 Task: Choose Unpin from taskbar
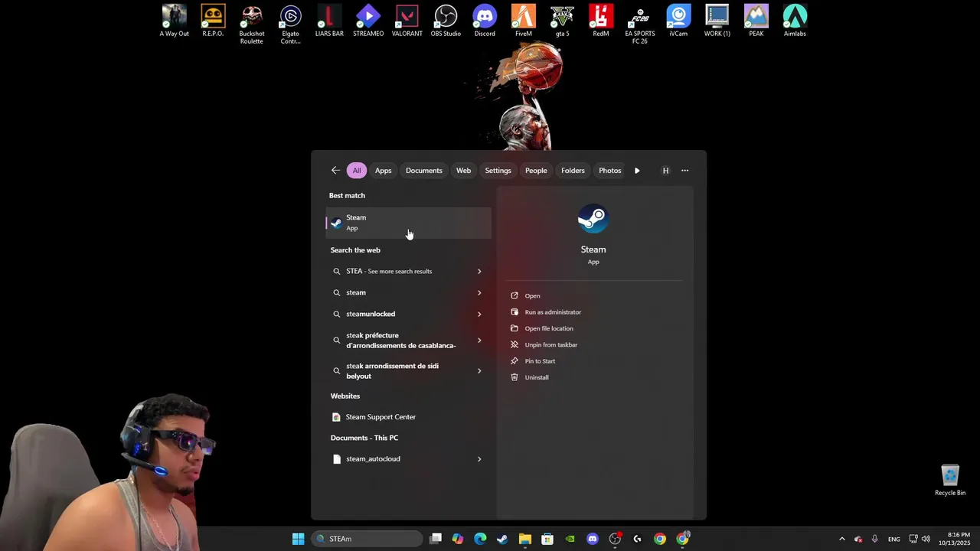550,345
